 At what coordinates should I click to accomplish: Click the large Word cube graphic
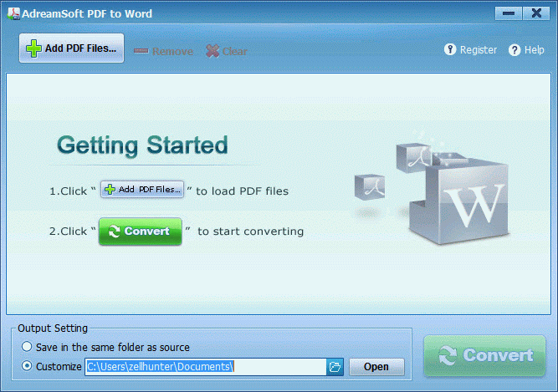pos(459,201)
